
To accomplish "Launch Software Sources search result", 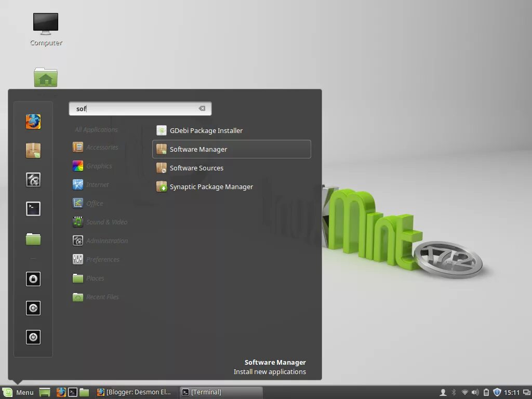I will click(232, 168).
